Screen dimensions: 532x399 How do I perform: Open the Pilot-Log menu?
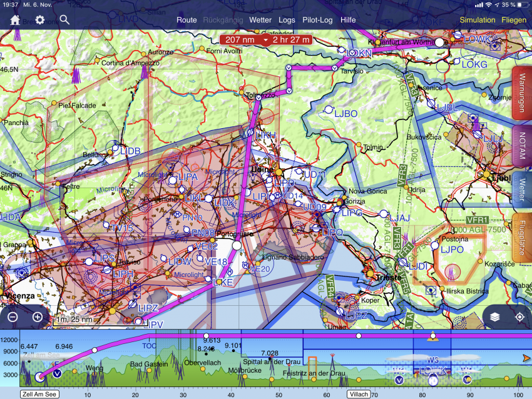[317, 20]
